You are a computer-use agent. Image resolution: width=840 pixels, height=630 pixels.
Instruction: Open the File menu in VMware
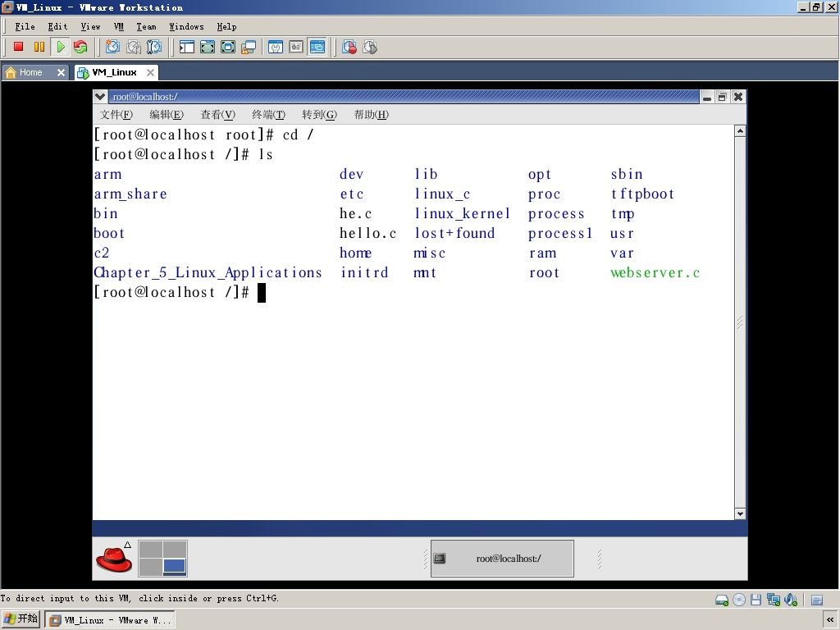click(x=25, y=27)
